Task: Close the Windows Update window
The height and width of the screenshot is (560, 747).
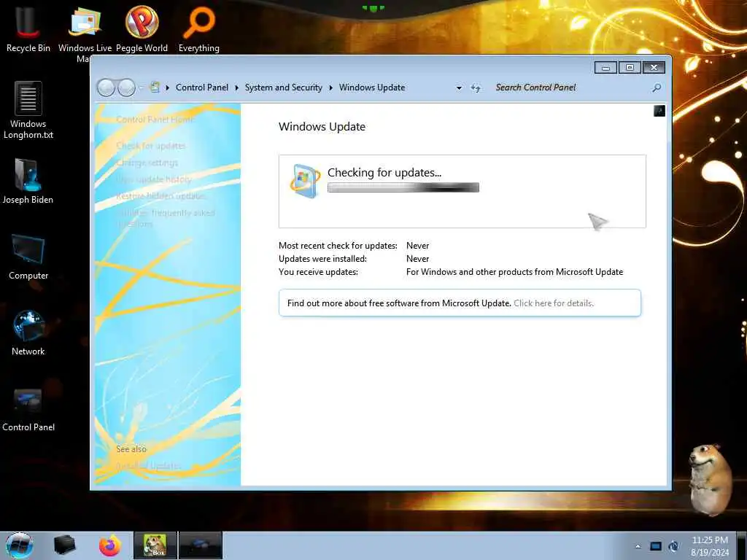Action: point(654,68)
